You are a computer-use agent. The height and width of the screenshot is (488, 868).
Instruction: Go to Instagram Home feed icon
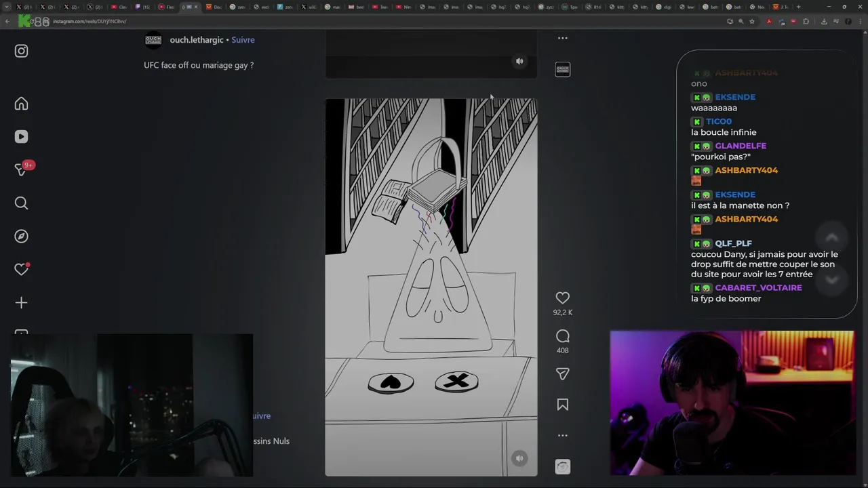pyautogui.click(x=21, y=104)
